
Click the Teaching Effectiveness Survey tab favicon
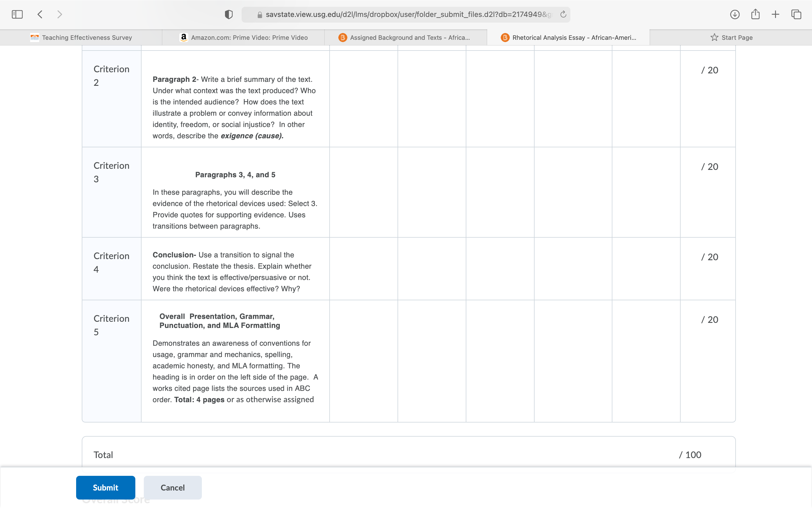(x=35, y=37)
